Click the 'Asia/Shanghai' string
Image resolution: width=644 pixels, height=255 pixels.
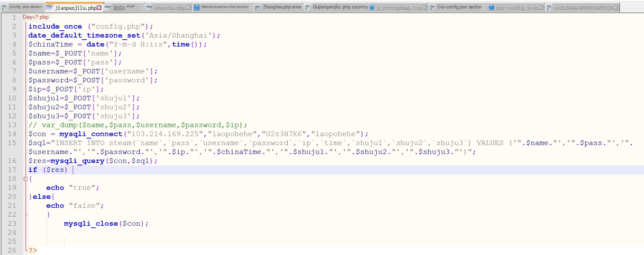[179, 35]
